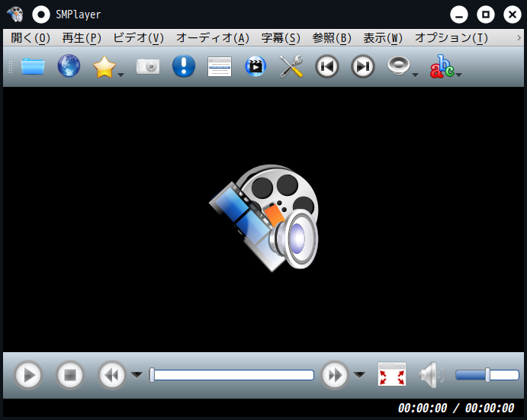Toggle fullscreen mode with the red arrows icon
This screenshot has height=420, width=527.
(x=392, y=374)
